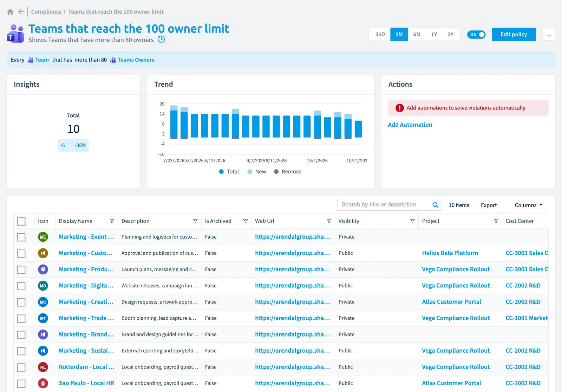562x392 pixels.
Task: Select the 1Y time range
Action: pyautogui.click(x=434, y=34)
